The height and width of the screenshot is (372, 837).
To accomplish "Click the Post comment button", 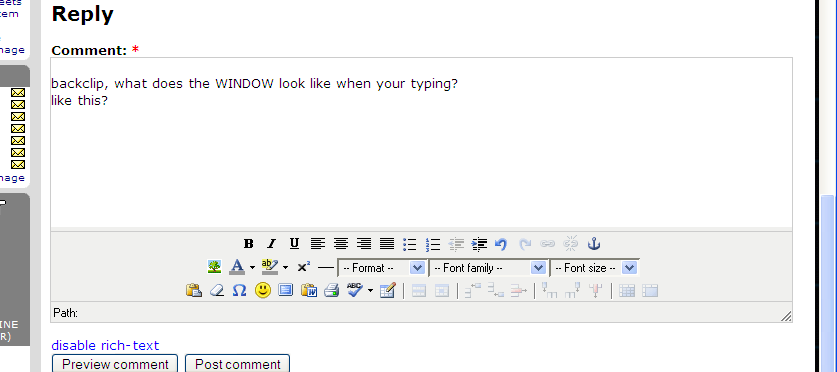I will pyautogui.click(x=238, y=364).
